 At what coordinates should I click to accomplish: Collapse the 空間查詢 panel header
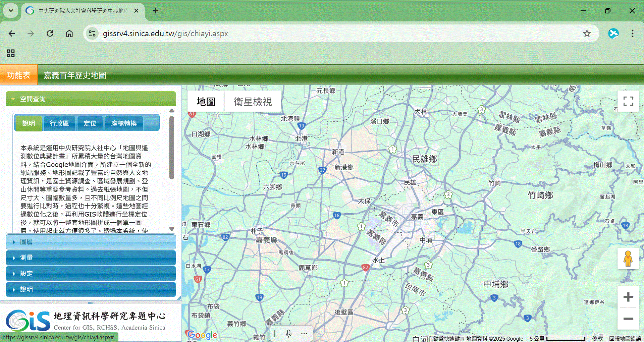[91, 99]
